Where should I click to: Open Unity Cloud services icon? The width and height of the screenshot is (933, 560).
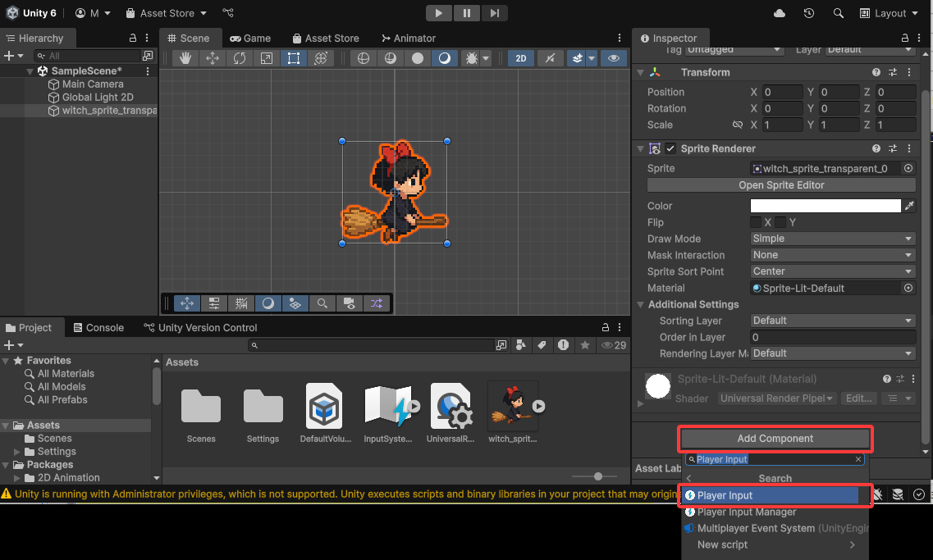tap(780, 13)
